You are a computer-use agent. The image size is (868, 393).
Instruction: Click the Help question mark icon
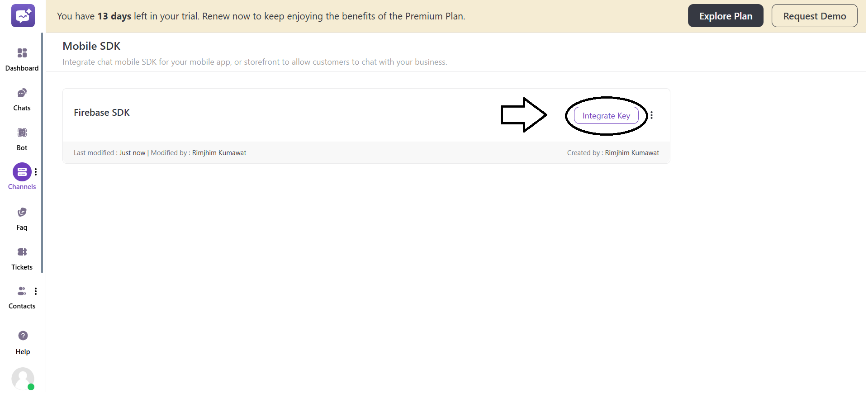(23, 336)
